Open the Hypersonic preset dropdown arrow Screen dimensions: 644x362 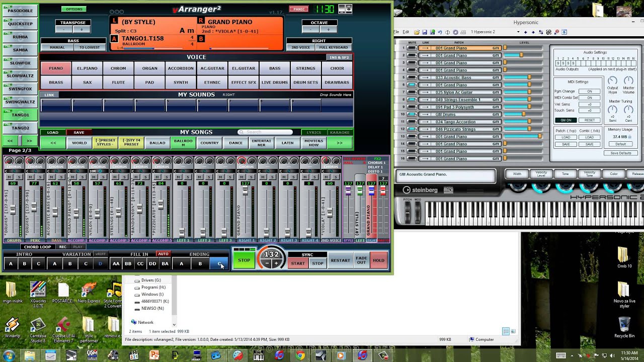coord(518,32)
